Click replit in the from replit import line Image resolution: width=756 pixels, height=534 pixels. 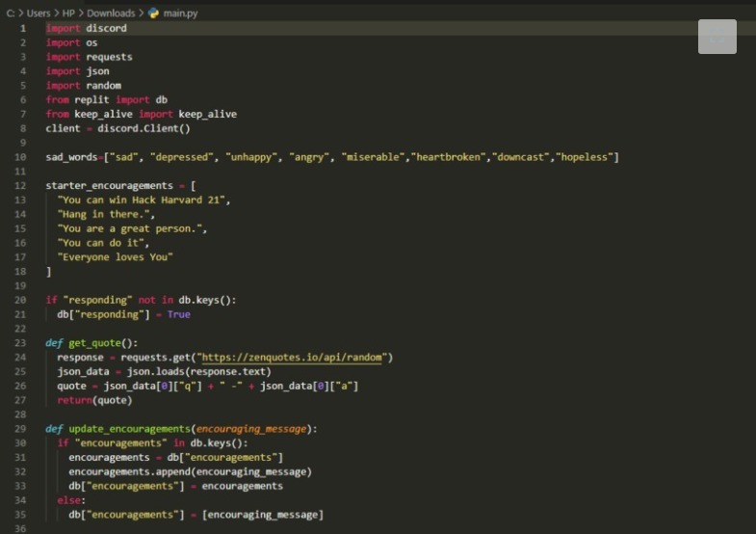[x=91, y=100]
